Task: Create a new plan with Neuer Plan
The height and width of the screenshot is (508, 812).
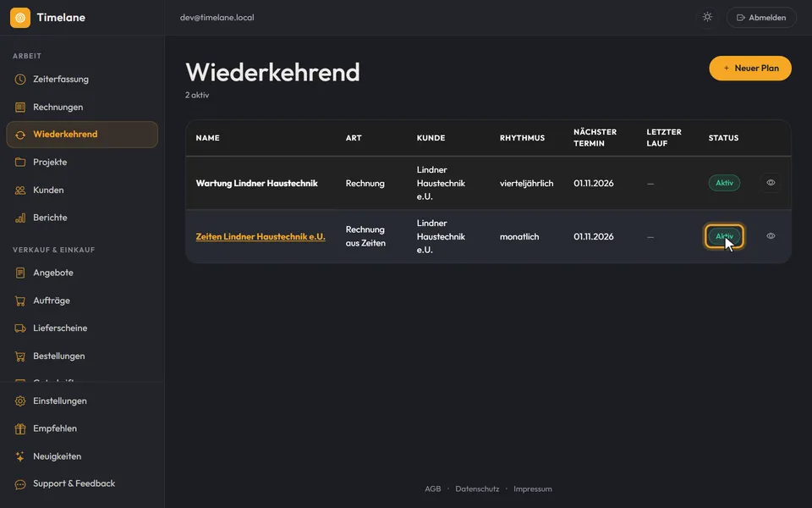Action: pos(750,69)
